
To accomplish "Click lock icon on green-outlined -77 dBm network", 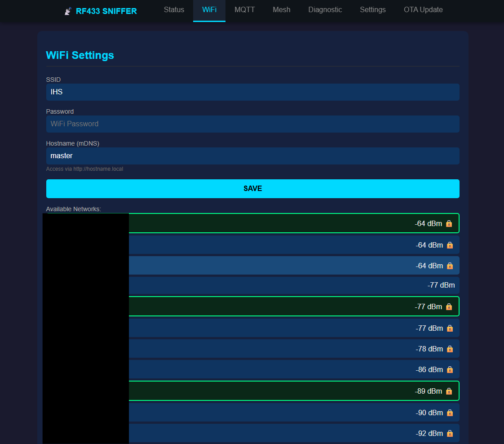I will 449,306.
